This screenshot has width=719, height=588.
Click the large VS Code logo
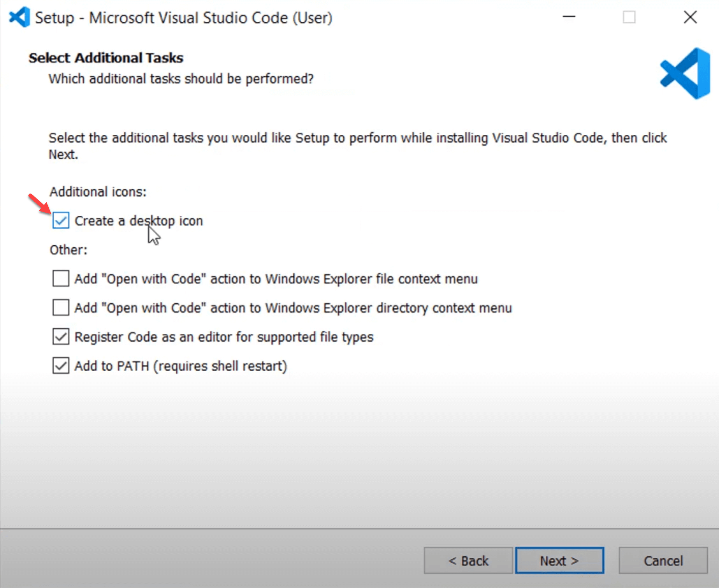[x=685, y=73]
